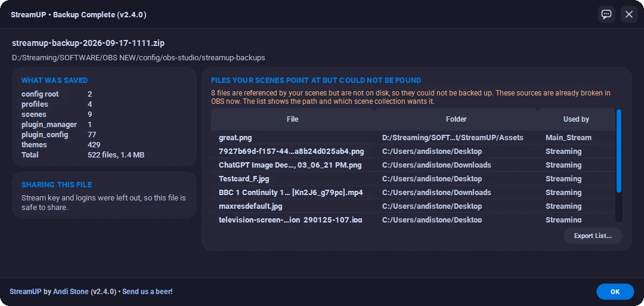Click the backup folder path text

[x=138, y=58]
